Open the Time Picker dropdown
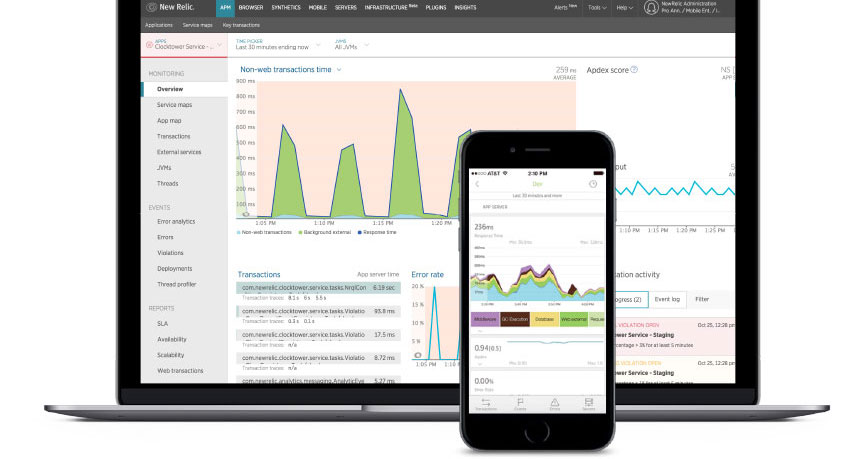861x459 pixels. pyautogui.click(x=277, y=44)
